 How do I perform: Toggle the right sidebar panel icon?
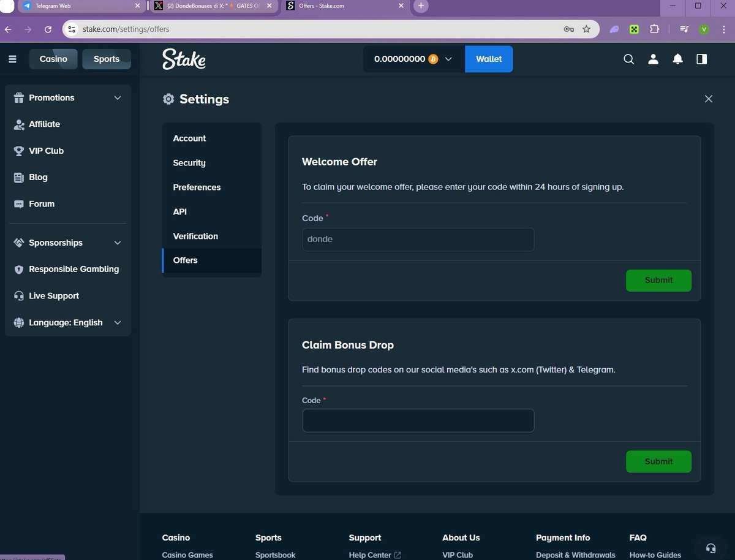pos(702,59)
